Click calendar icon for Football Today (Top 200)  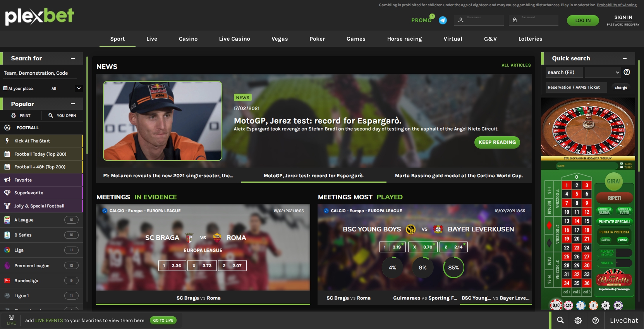pyautogui.click(x=7, y=154)
